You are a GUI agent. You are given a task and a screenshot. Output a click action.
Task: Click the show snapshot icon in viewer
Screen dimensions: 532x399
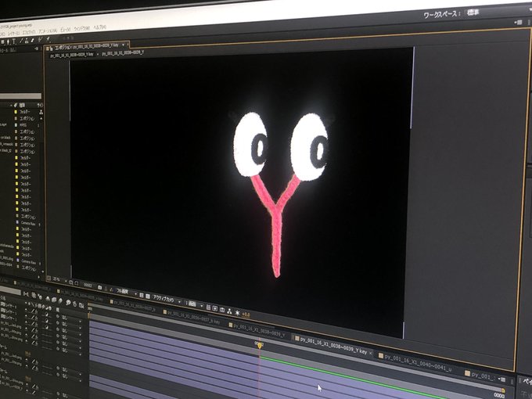pyautogui.click(x=106, y=289)
